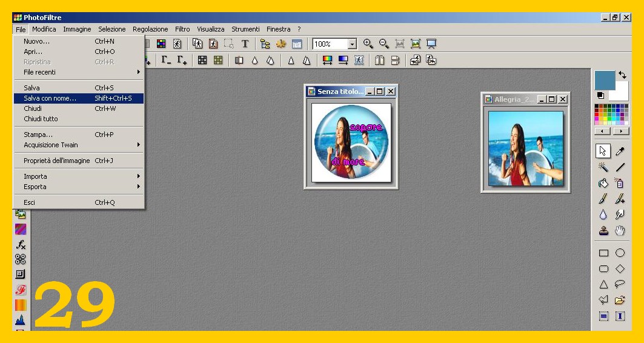Select the Lasso selection shape
Viewport: 644px width, 343px height.
click(x=620, y=284)
